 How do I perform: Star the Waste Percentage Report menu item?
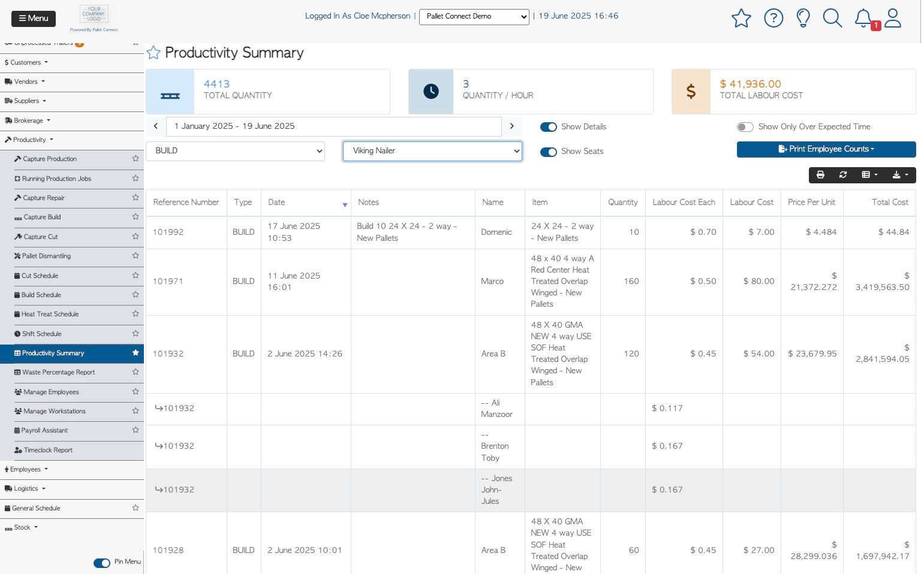(136, 372)
